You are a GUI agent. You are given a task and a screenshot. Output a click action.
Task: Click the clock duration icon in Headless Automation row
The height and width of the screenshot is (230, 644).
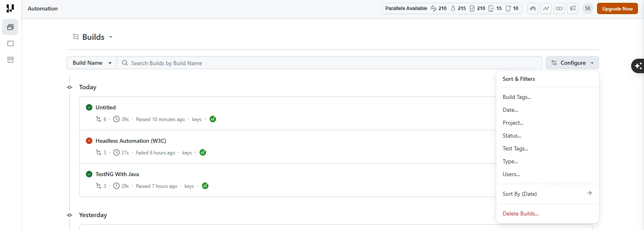click(116, 152)
